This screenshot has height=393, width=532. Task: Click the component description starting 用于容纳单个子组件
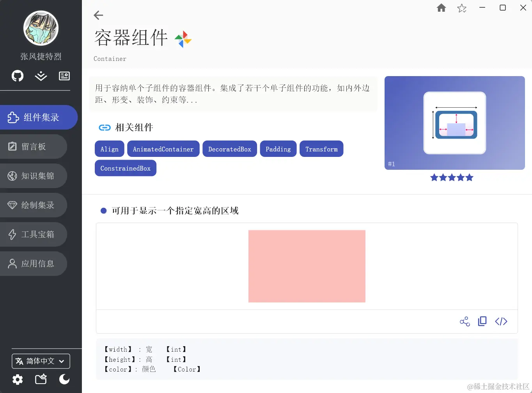[232, 94]
